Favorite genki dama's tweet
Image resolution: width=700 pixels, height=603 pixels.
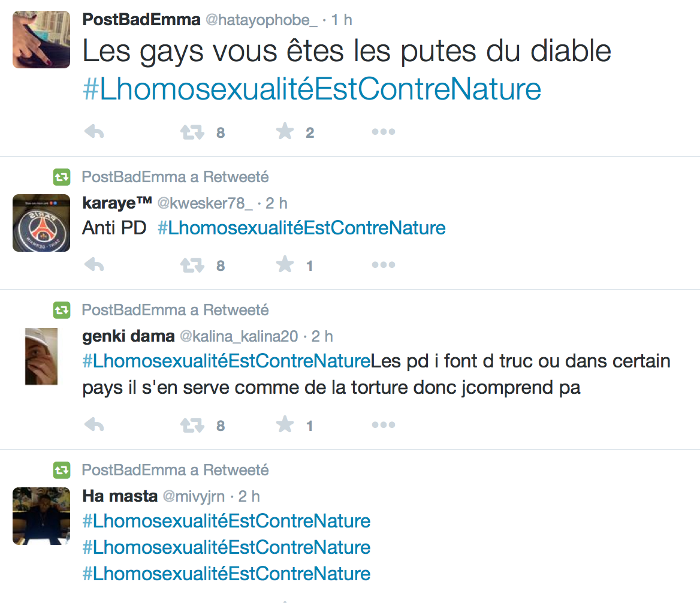tap(285, 426)
